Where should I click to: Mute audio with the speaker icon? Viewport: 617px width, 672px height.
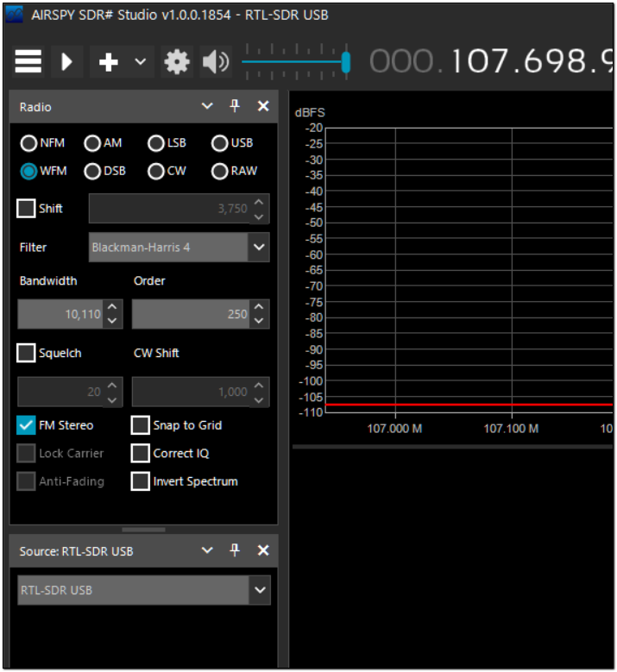(x=216, y=62)
